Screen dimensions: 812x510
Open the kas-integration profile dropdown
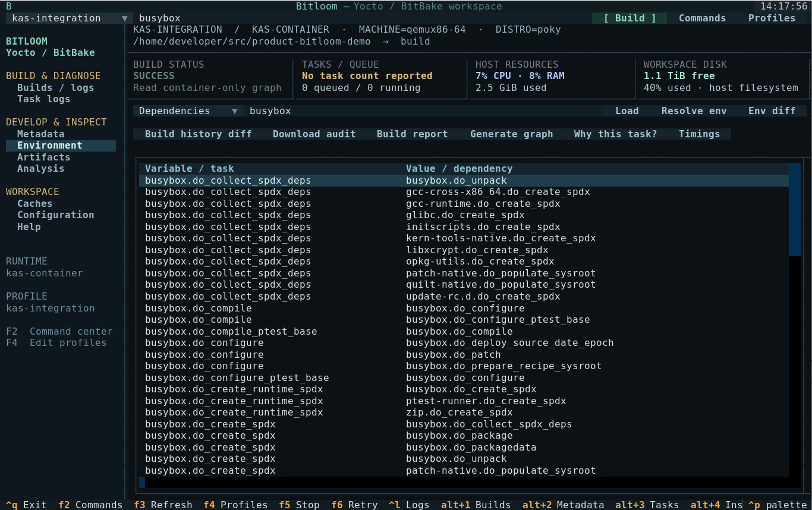point(70,18)
